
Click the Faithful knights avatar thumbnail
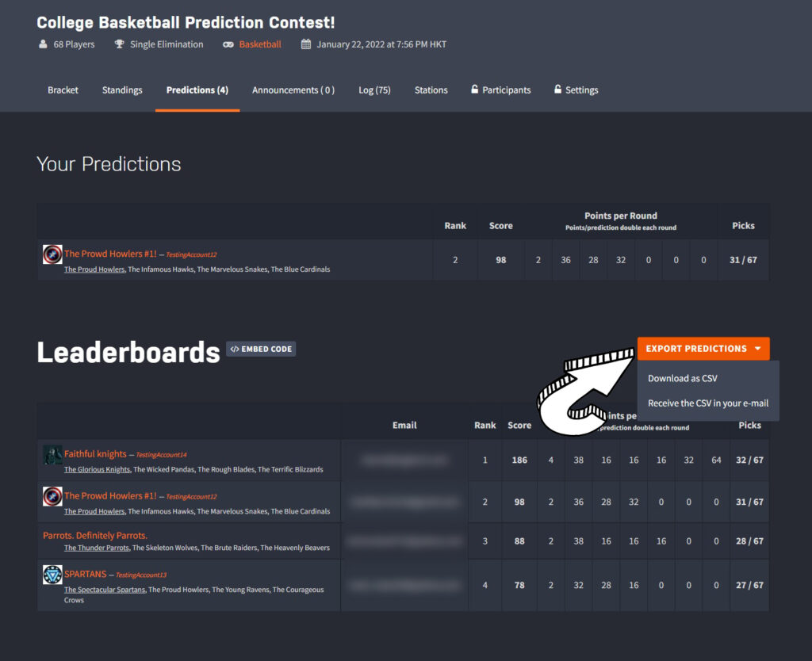tap(52, 455)
